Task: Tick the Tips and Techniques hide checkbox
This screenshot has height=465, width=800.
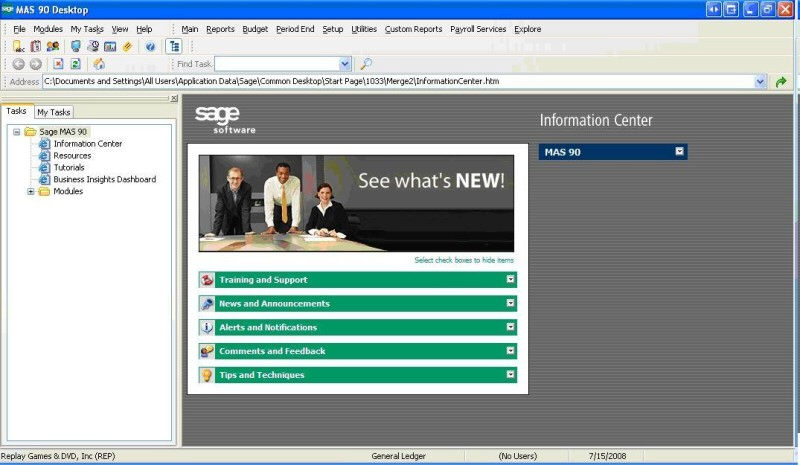Action: click(510, 375)
